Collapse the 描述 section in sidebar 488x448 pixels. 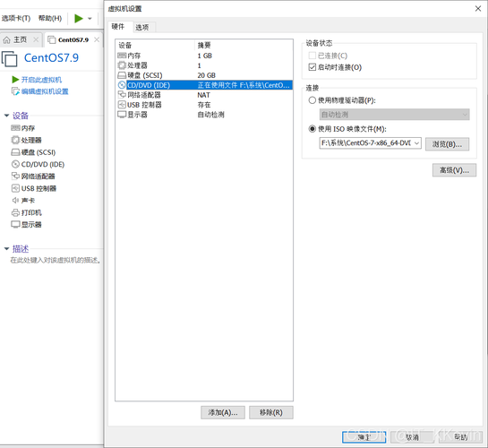click(6, 249)
